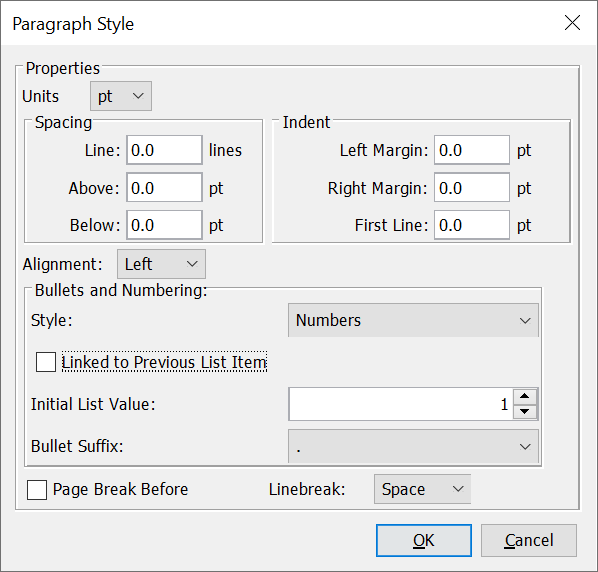This screenshot has width=598, height=572.
Task: Click the First Line indent field
Action: tap(472, 225)
